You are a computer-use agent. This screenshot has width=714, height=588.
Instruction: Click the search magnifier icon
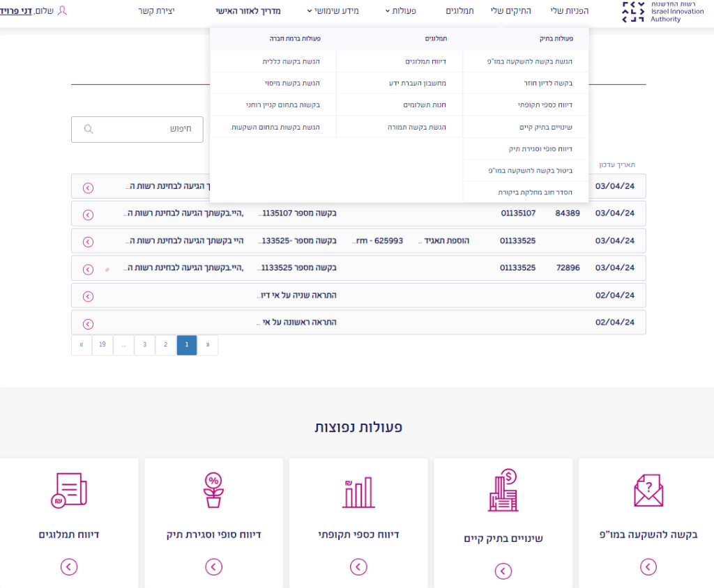tap(89, 130)
